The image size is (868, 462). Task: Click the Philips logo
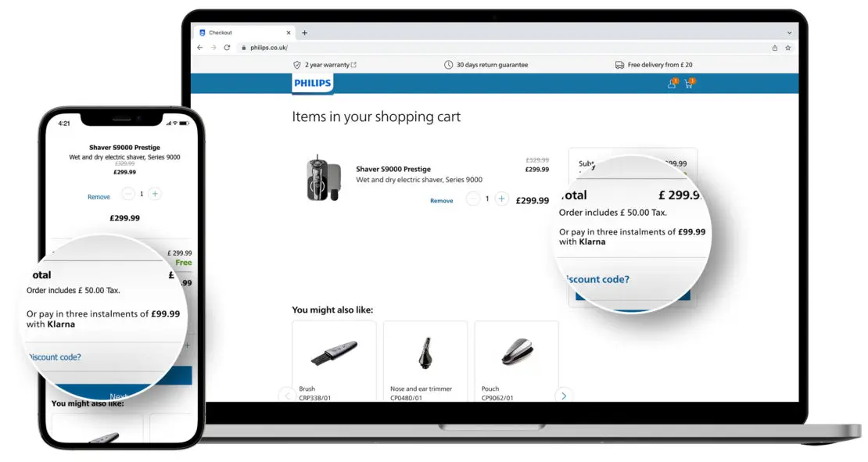(312, 84)
